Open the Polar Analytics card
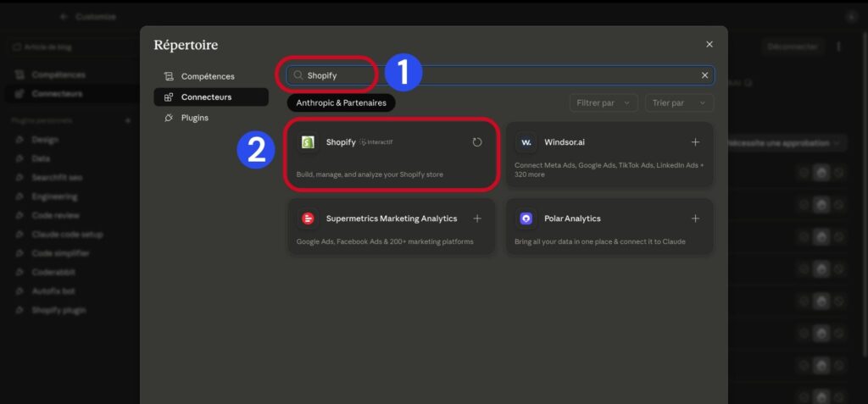The width and height of the screenshot is (868, 404). [609, 227]
